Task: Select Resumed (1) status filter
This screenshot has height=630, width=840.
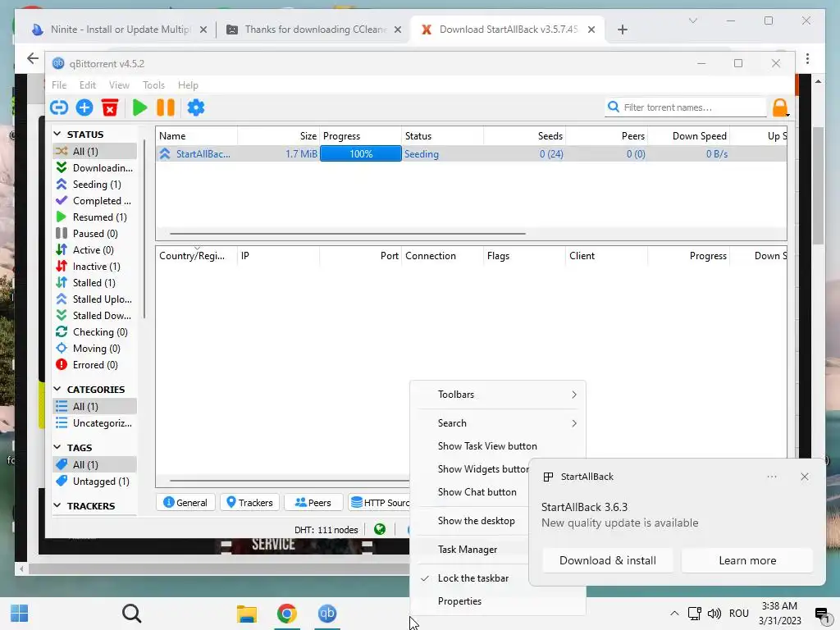Action: 95,217
